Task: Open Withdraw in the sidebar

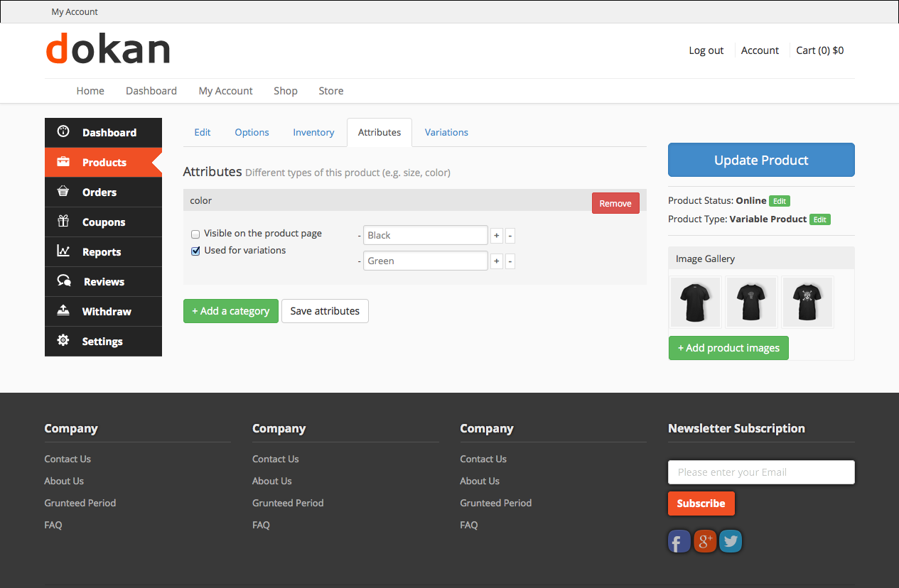Action: (103, 311)
